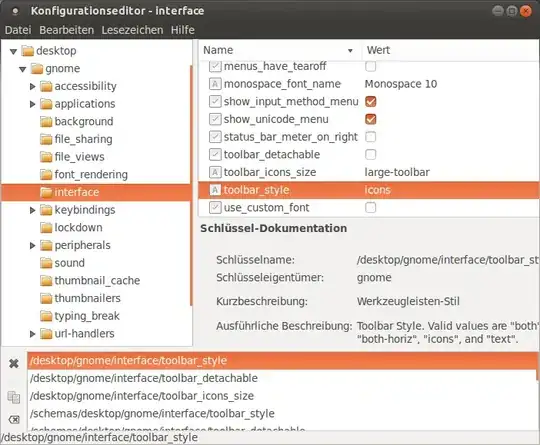Click the clear icon below copy icon

14,420
